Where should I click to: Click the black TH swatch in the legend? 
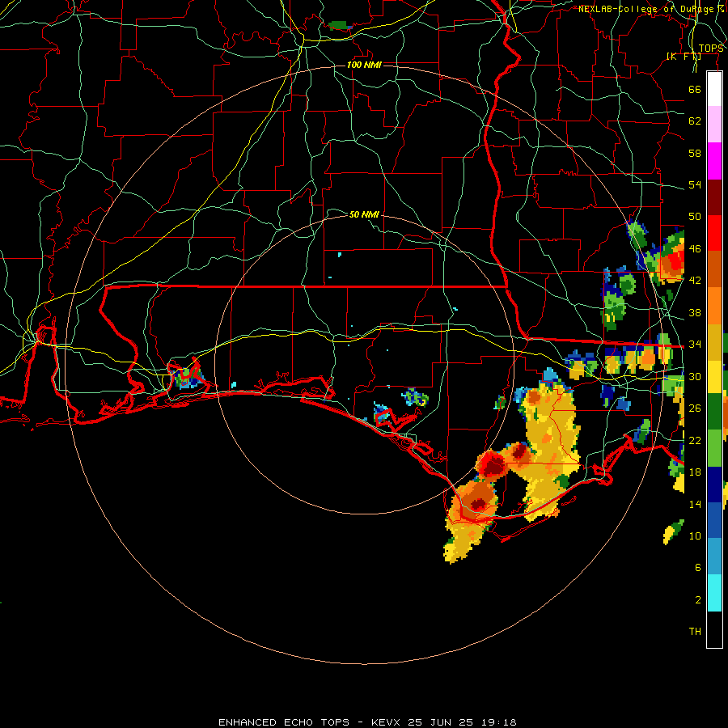(714, 629)
